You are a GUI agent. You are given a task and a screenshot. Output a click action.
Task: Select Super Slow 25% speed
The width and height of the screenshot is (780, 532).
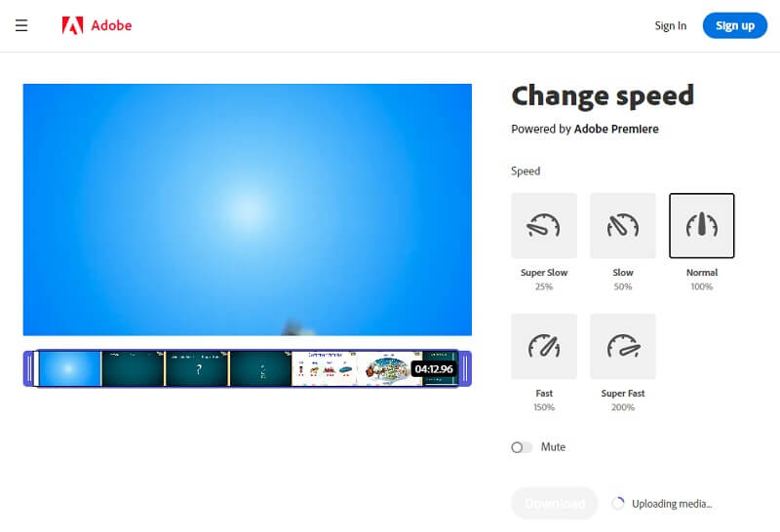[544, 226]
